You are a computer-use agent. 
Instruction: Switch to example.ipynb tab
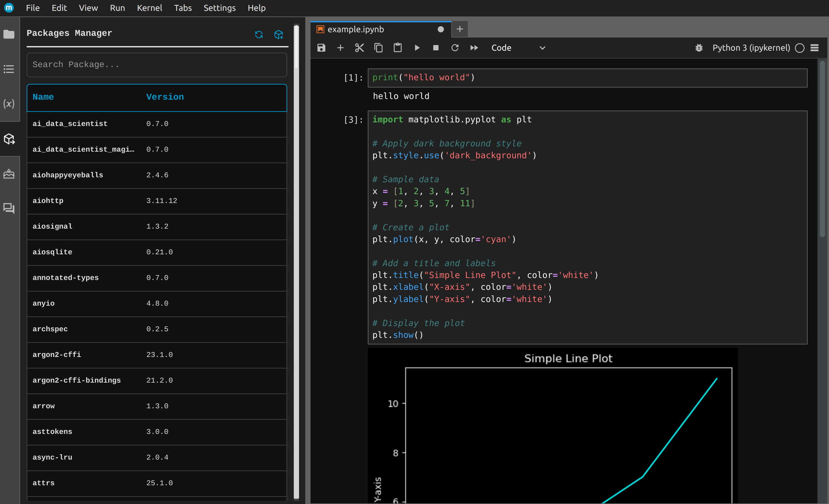point(356,29)
